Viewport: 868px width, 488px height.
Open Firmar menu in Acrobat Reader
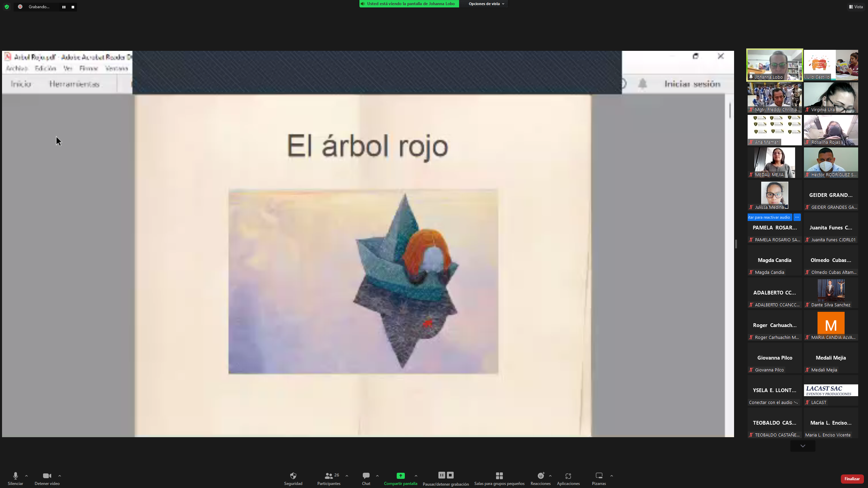pos(88,68)
